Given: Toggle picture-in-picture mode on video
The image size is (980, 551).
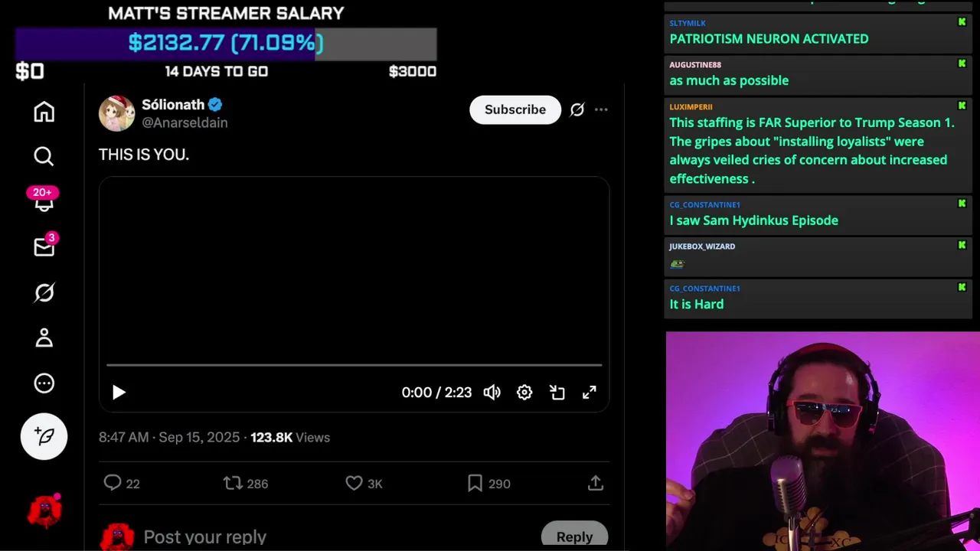Looking at the screenshot, I should 557,393.
